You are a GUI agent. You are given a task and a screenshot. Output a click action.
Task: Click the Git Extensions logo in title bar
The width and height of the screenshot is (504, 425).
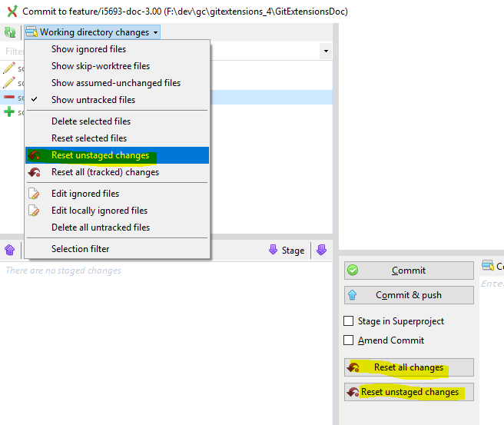[x=12, y=12]
